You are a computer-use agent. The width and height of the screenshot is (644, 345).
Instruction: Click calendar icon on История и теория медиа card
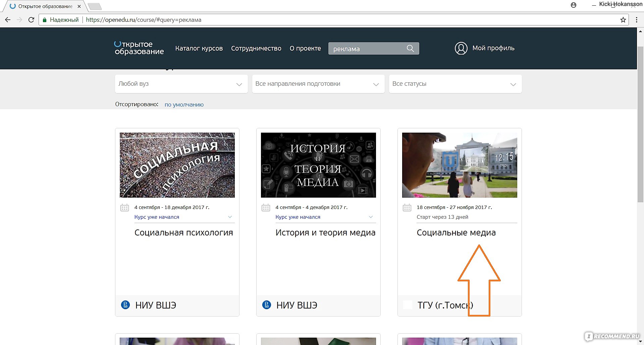click(x=266, y=208)
